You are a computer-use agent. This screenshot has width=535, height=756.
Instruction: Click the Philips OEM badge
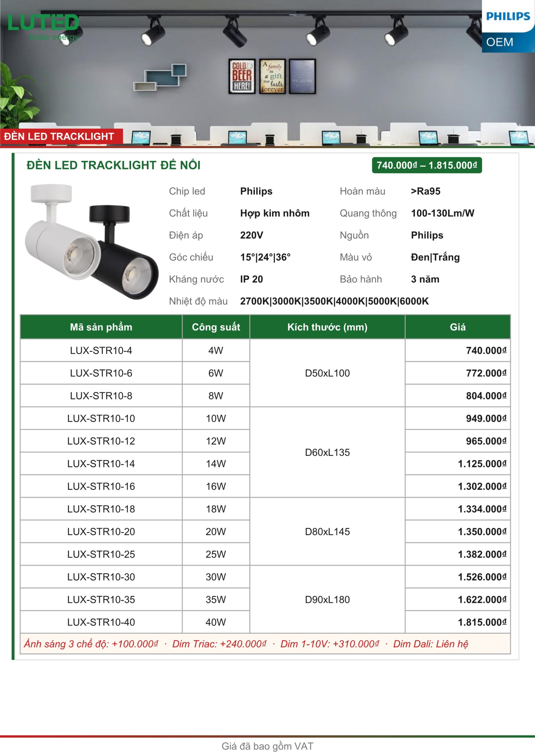pyautogui.click(x=508, y=27)
